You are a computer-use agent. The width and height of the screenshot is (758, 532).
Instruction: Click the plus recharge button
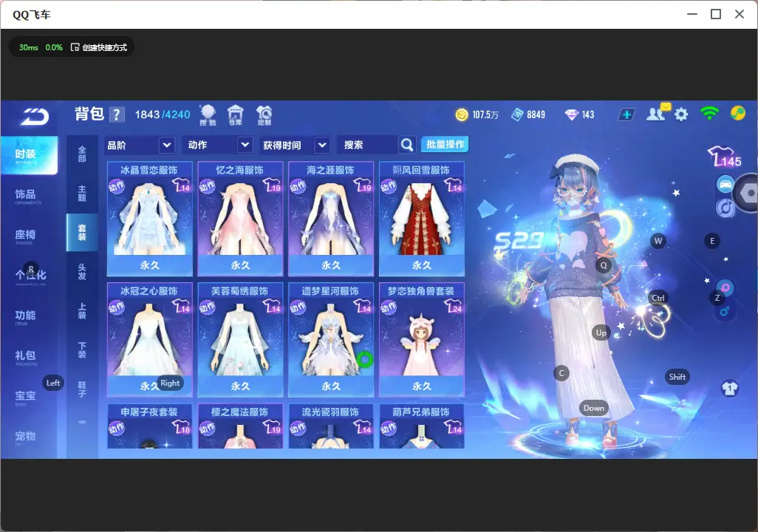click(x=626, y=115)
